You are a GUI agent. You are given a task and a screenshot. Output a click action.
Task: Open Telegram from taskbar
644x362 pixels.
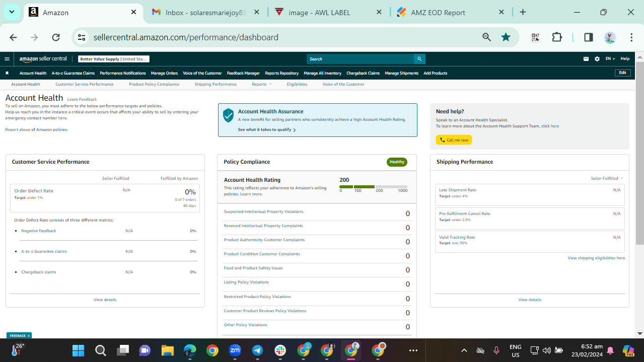pyautogui.click(x=257, y=350)
